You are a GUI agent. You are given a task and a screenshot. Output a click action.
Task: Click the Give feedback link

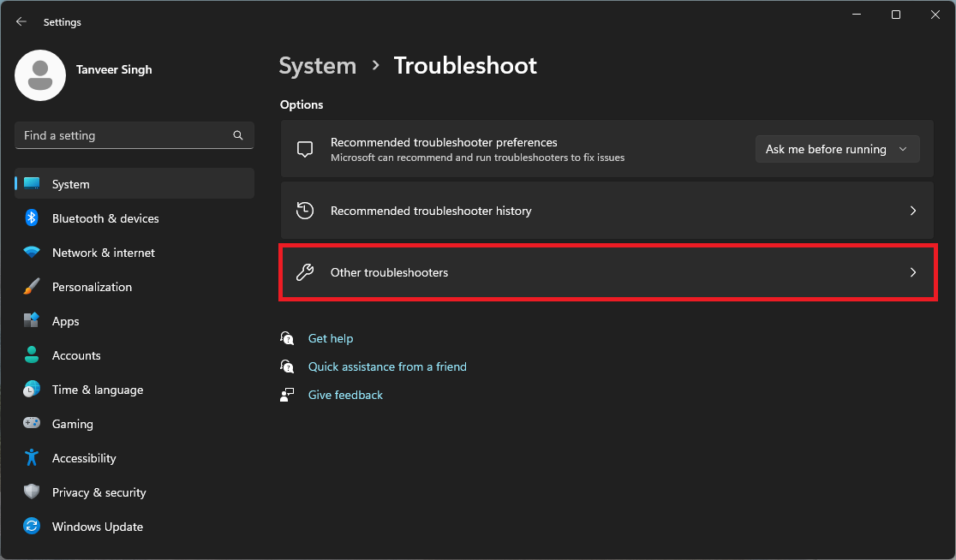[x=345, y=395]
